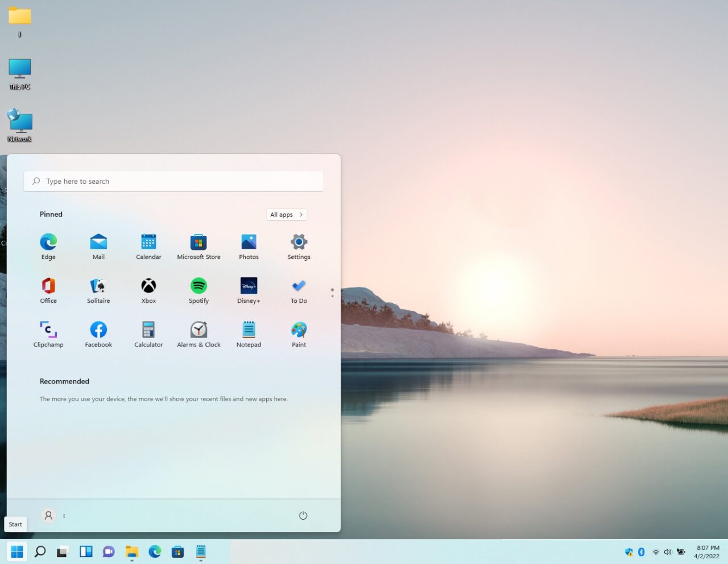Image resolution: width=728 pixels, height=564 pixels.
Task: Launch the Xbox app
Action: coord(148,290)
